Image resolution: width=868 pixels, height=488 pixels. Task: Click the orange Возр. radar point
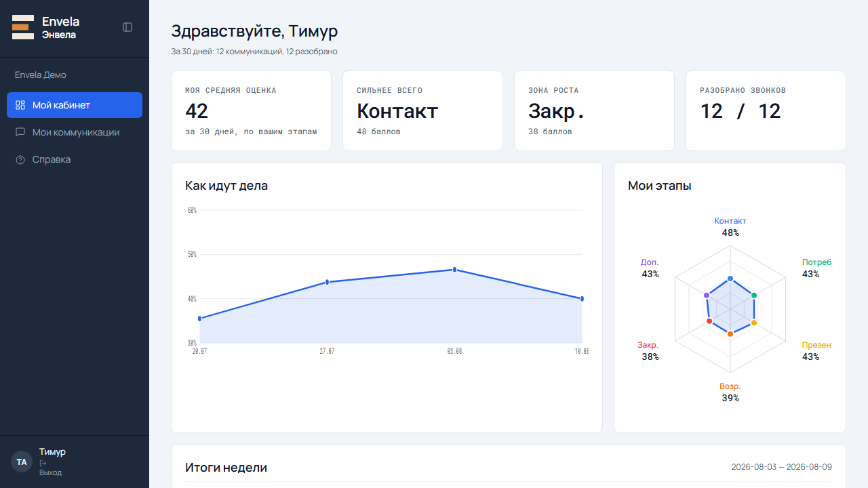point(730,333)
